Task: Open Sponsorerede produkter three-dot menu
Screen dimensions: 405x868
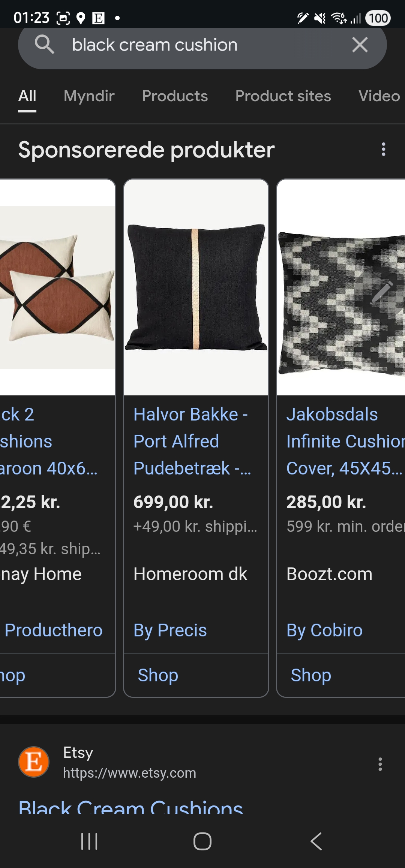Action: (x=383, y=149)
